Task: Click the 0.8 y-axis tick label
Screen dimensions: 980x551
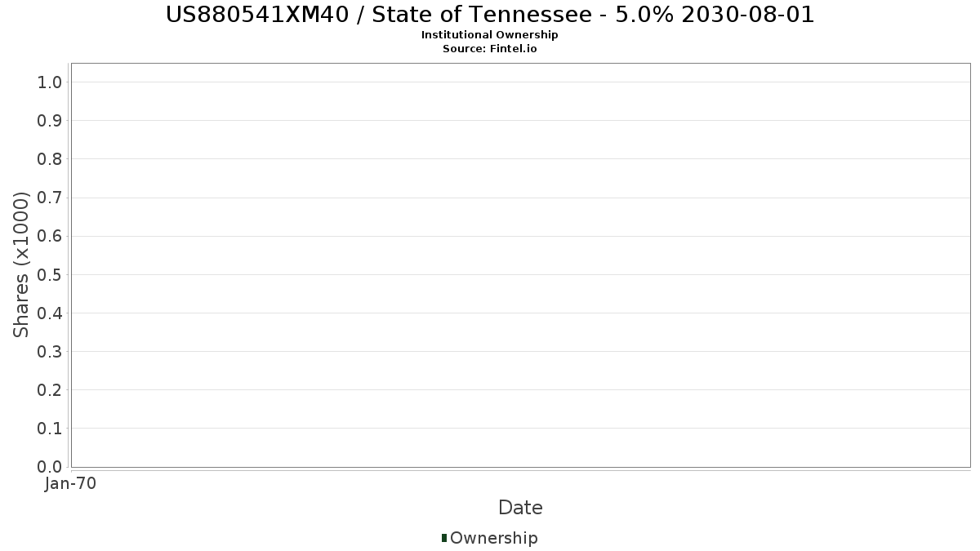Action: [50, 158]
